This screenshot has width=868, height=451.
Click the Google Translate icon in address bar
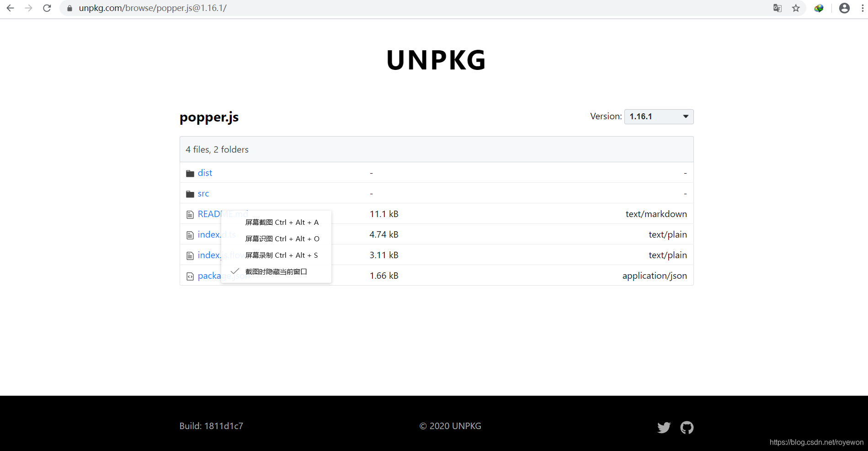[x=777, y=8]
